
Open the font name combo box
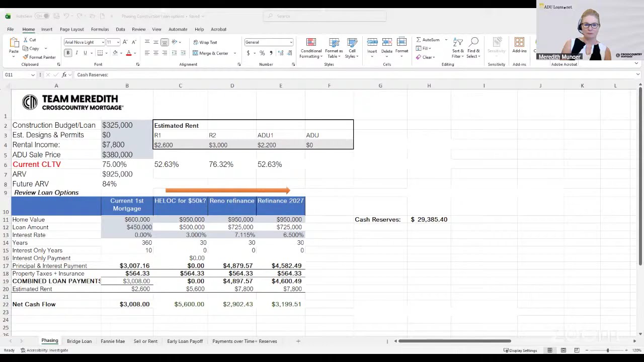85,42
